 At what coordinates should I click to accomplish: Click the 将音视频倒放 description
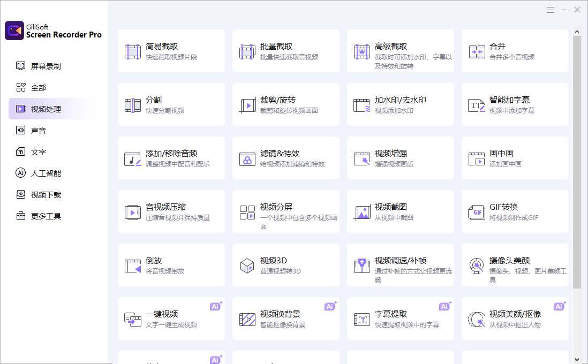click(165, 271)
